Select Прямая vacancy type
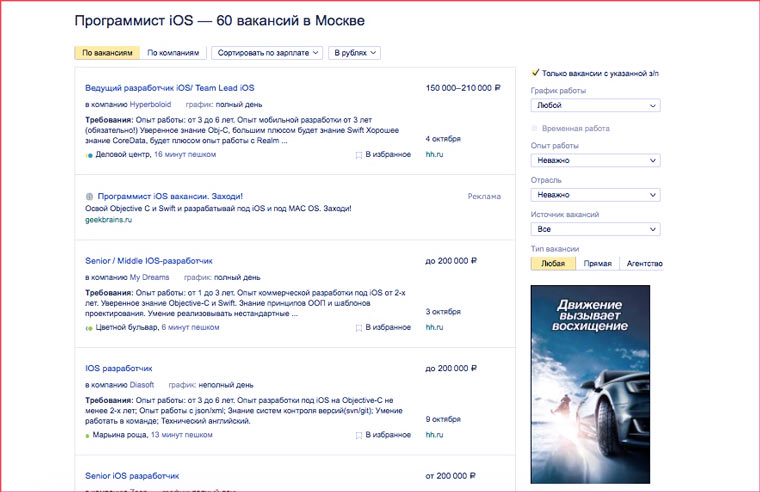Screen dimensions: 760x492 click(598, 264)
